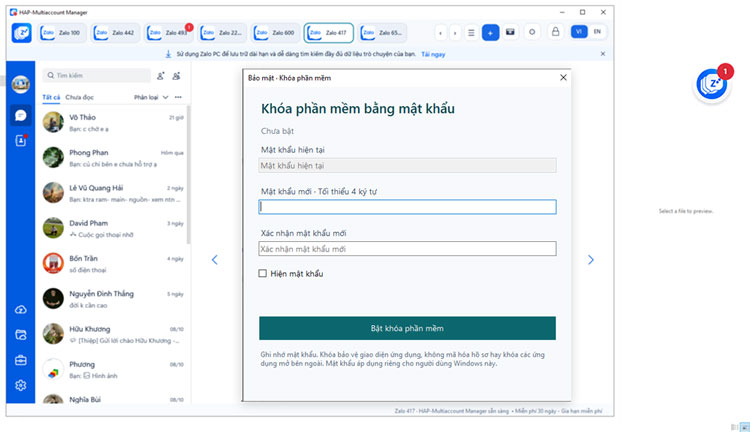750x432 pixels.
Task: Click the Bật khóa phần mềm button
Action: [408, 328]
